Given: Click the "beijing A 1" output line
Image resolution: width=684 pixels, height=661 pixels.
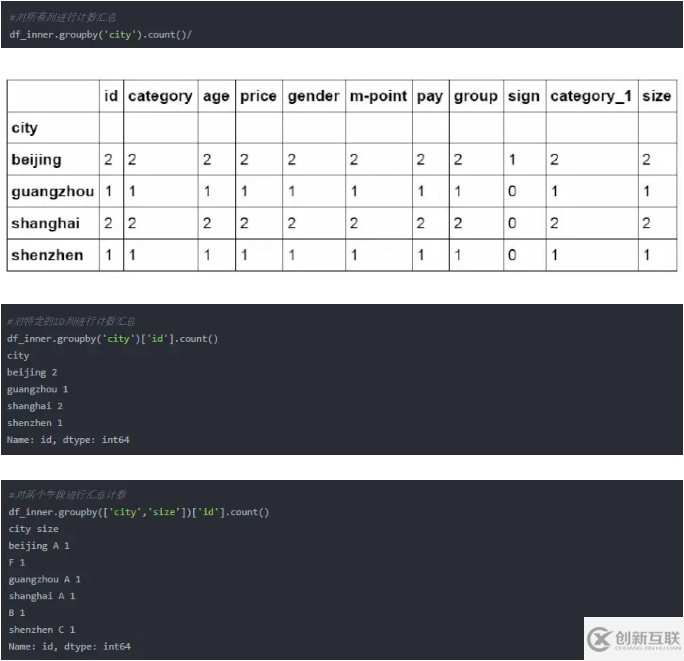Looking at the screenshot, I should (39, 546).
